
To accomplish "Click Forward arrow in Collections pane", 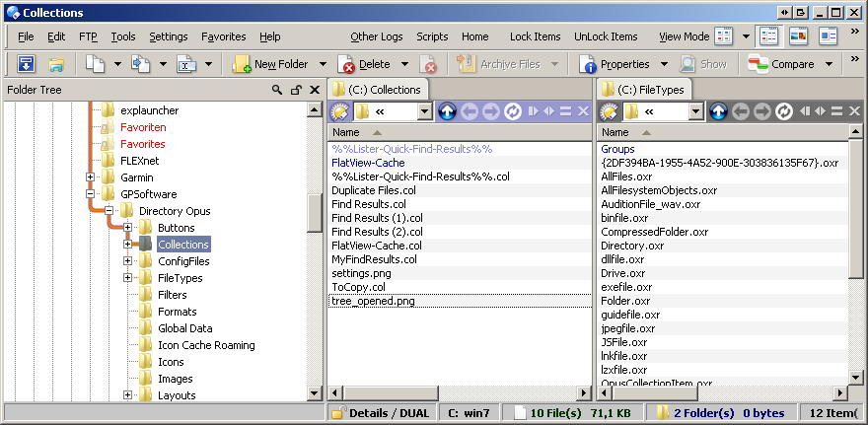I will (x=490, y=111).
